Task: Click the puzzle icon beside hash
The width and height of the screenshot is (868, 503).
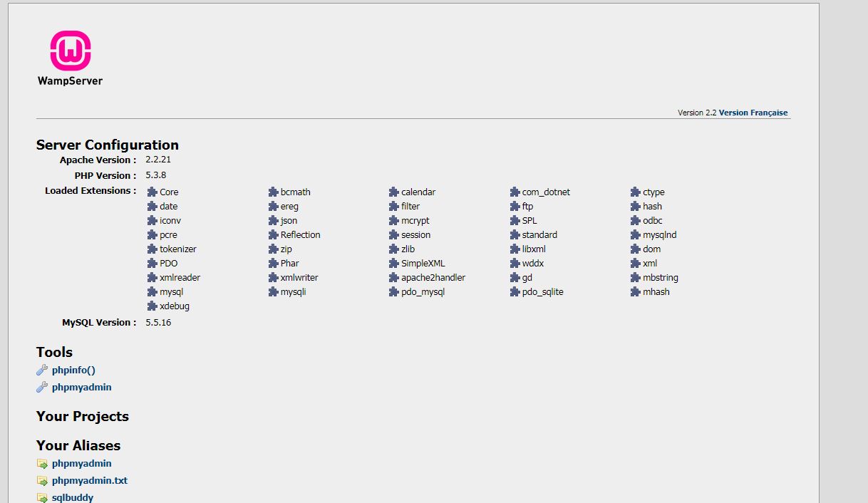Action: [x=636, y=207]
